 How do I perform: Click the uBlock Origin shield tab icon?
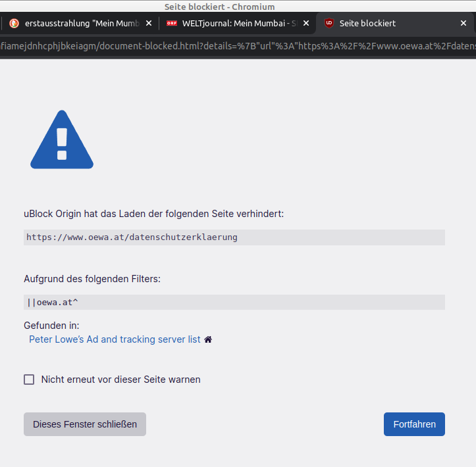(x=329, y=24)
